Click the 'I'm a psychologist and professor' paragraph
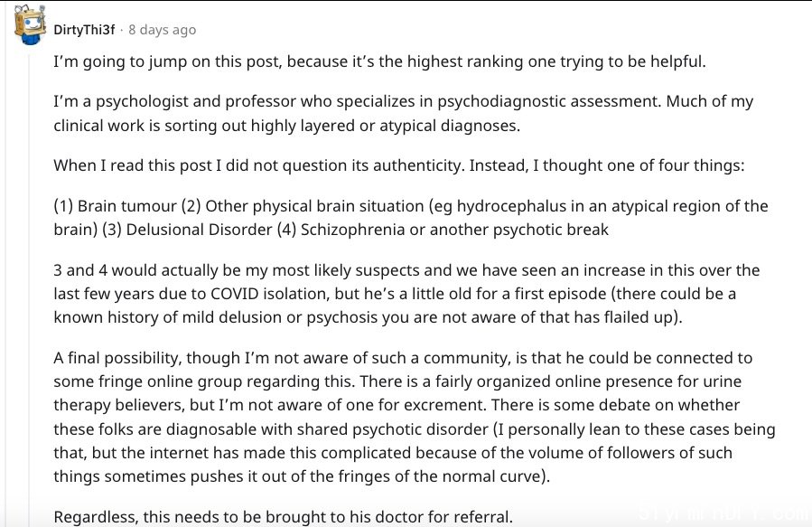The height and width of the screenshot is (527, 812). [403, 113]
